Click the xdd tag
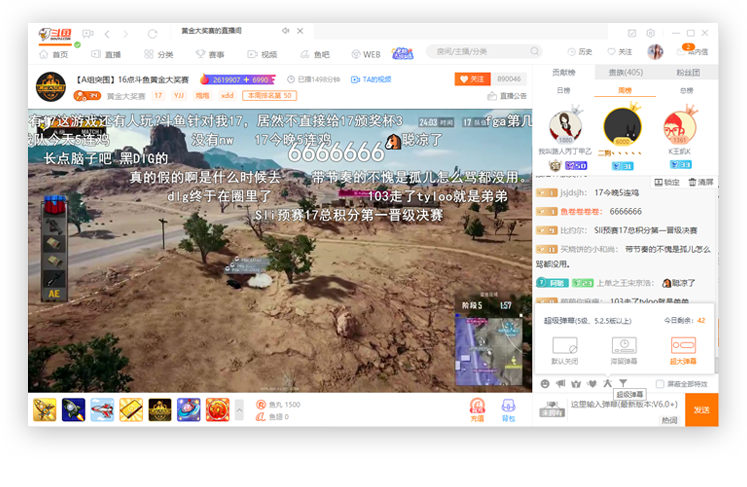The height and width of the screenshot is (487, 747). click(227, 96)
